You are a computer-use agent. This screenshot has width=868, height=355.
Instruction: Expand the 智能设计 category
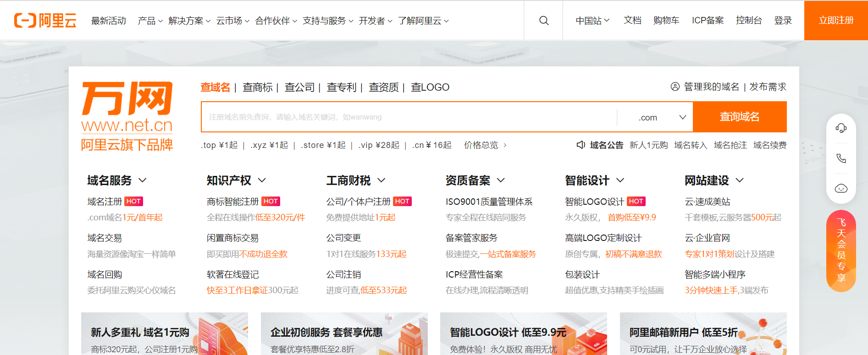point(595,180)
